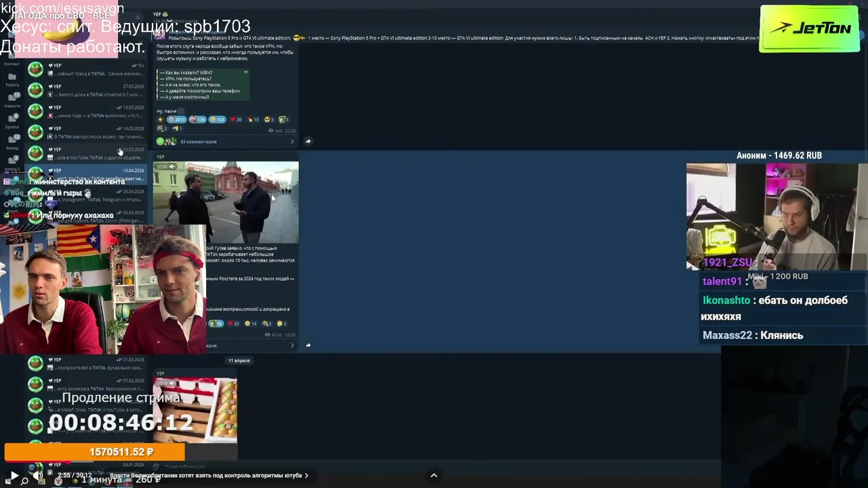868x488 pixels.
Task: Share the post with 63 комментария
Action: click(308, 142)
